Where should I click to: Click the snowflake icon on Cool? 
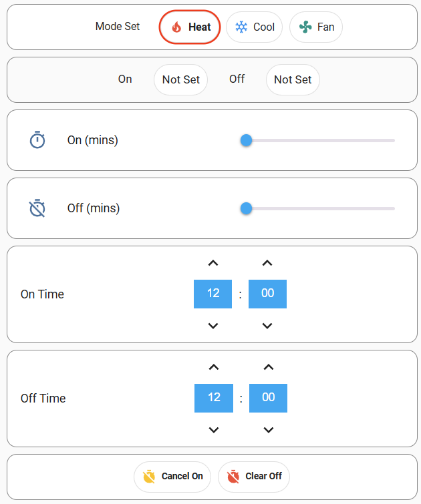[241, 27]
